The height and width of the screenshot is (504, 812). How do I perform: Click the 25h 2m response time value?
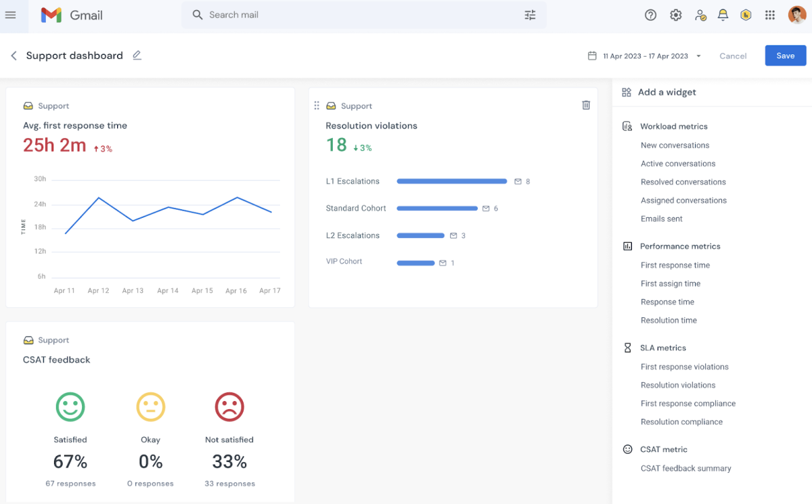55,145
